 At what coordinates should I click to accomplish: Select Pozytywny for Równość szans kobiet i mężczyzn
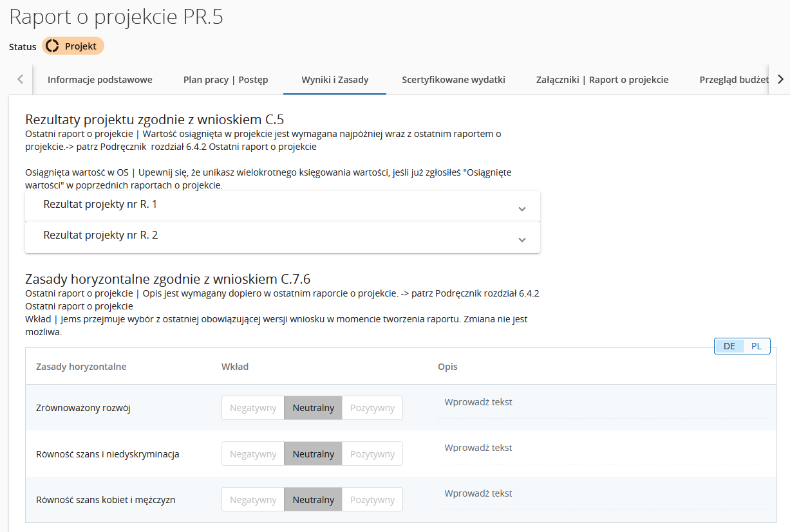click(x=372, y=499)
